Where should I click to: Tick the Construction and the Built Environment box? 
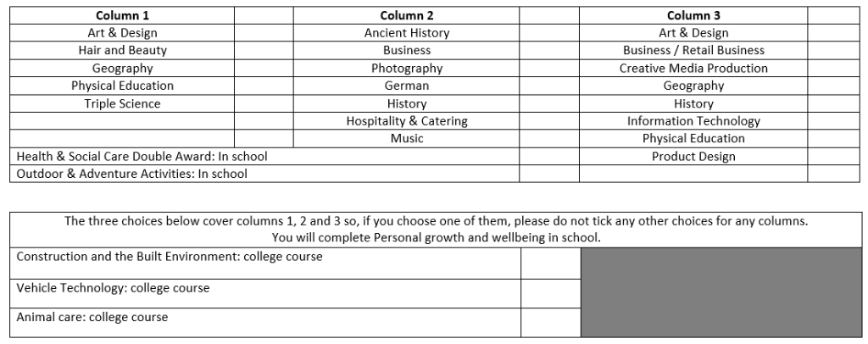551,264
